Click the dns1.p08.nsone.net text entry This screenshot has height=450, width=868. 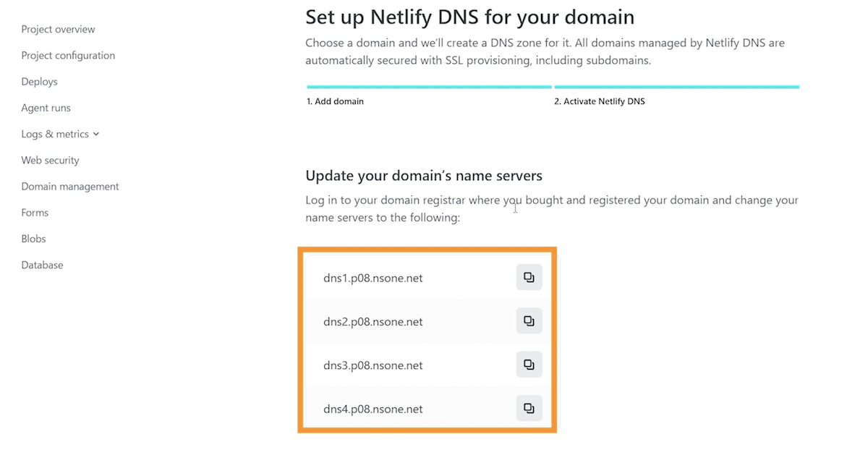373,278
